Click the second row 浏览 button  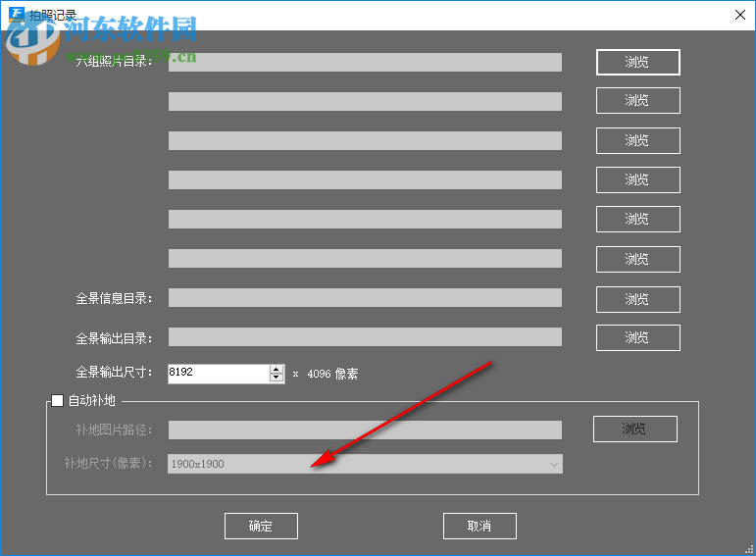[x=638, y=100]
